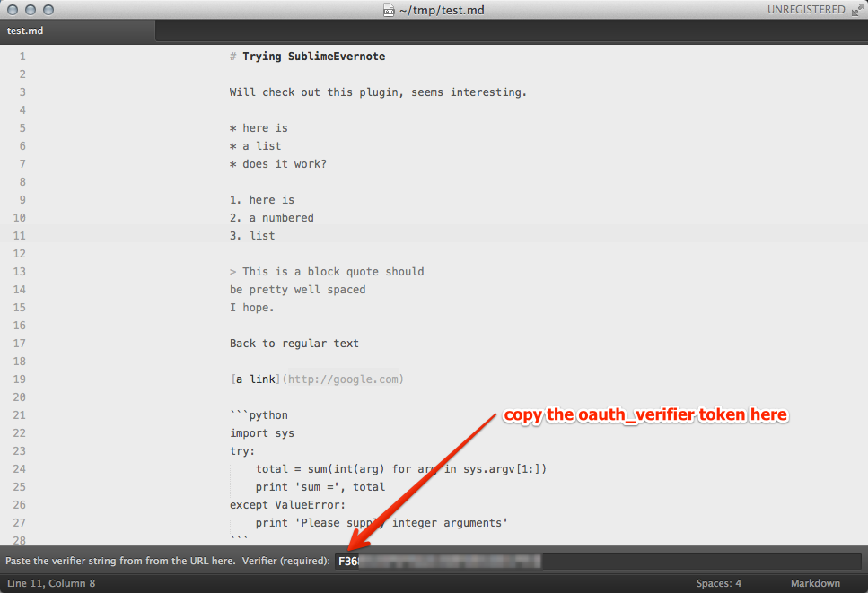Click the Verifier input field
This screenshot has width=868, height=593.
598,561
